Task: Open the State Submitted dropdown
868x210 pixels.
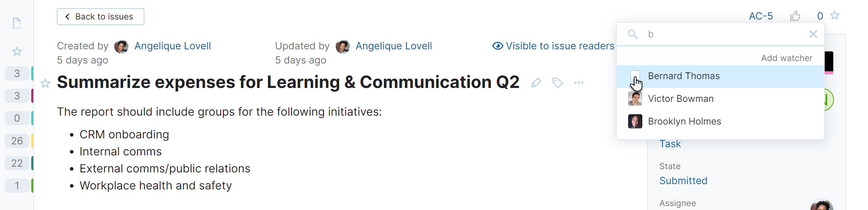Action: [x=683, y=181]
